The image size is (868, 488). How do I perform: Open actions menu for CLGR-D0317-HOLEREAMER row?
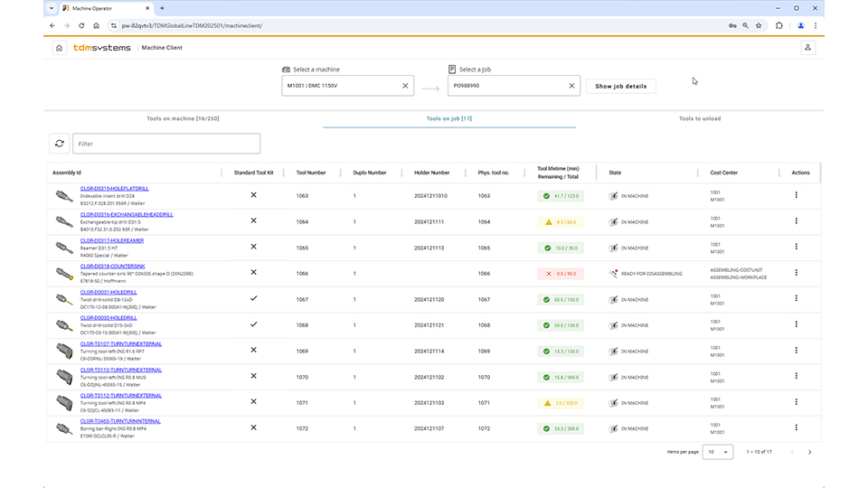click(x=796, y=247)
